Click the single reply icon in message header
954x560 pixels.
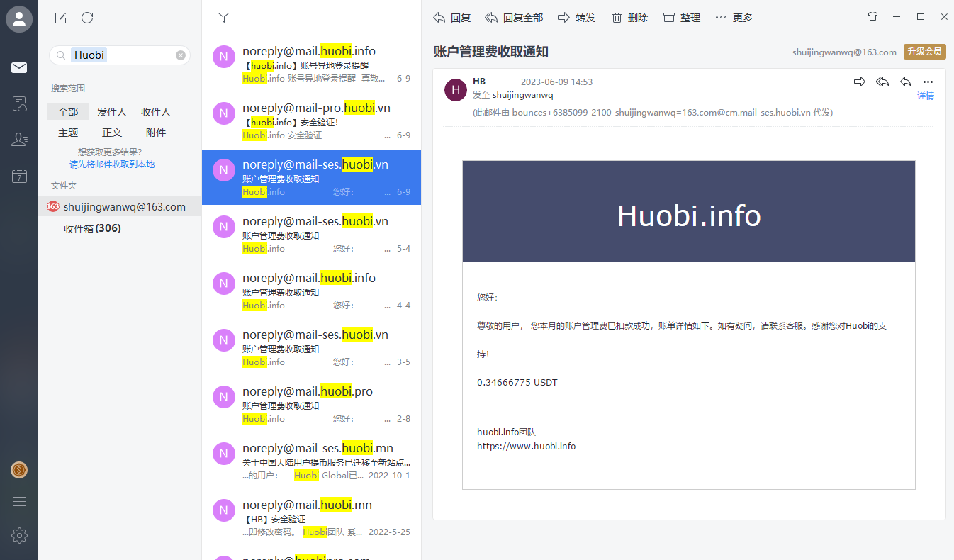click(905, 82)
